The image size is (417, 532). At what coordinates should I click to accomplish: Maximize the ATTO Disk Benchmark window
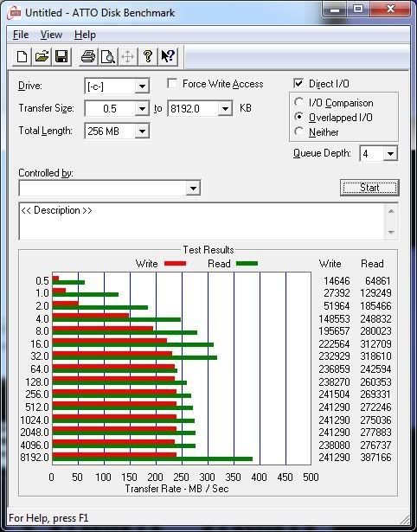[x=358, y=10]
